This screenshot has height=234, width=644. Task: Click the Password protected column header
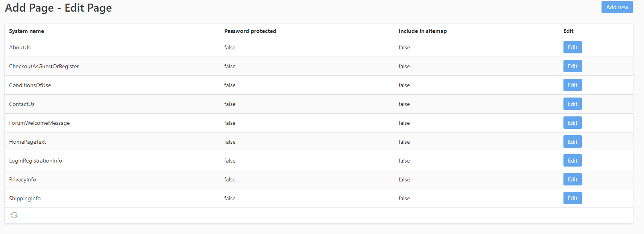point(250,31)
